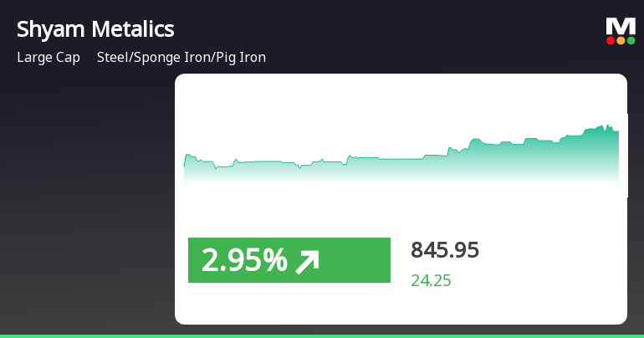Viewport: 644px width, 338px height.
Task: Click the green 24.25 change value
Action: point(431,280)
